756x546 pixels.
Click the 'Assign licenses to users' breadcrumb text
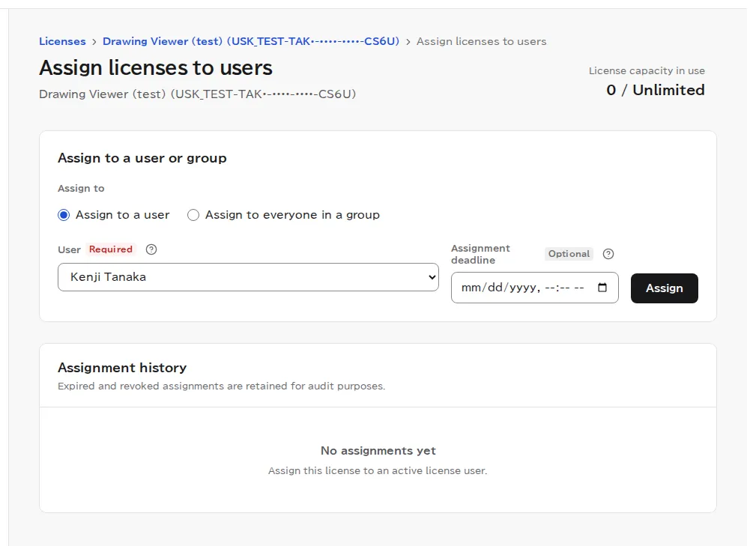(481, 41)
